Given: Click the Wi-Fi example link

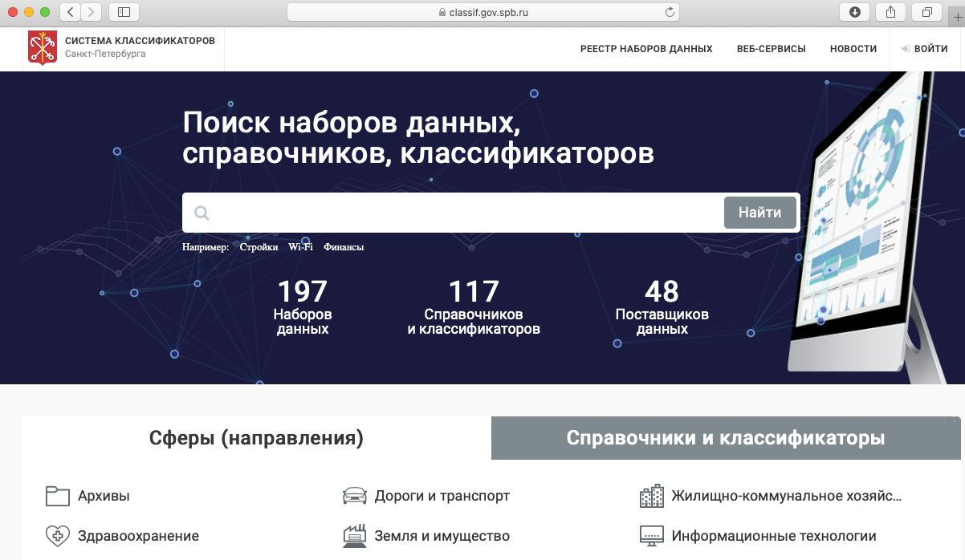Looking at the screenshot, I should [301, 247].
